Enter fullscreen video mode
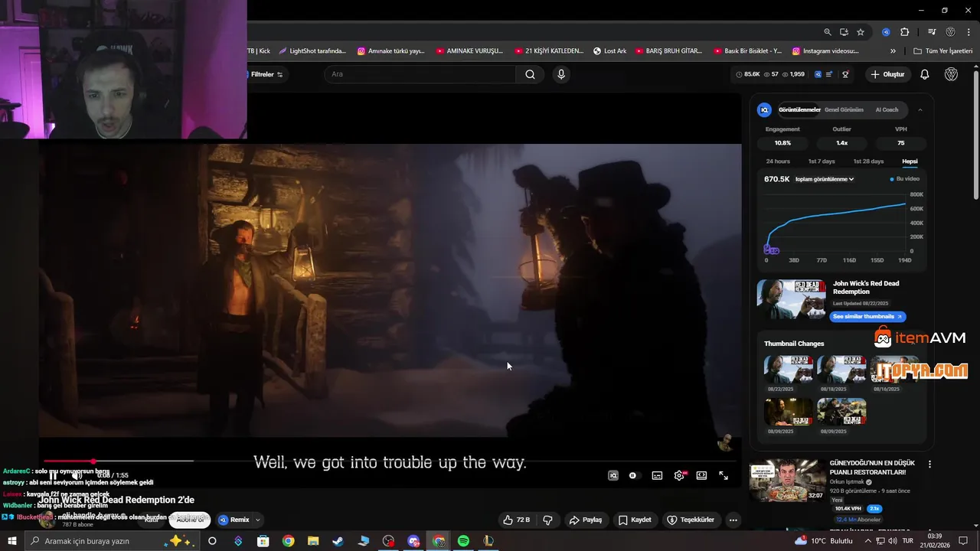Image resolution: width=980 pixels, height=551 pixels. pos(724,475)
